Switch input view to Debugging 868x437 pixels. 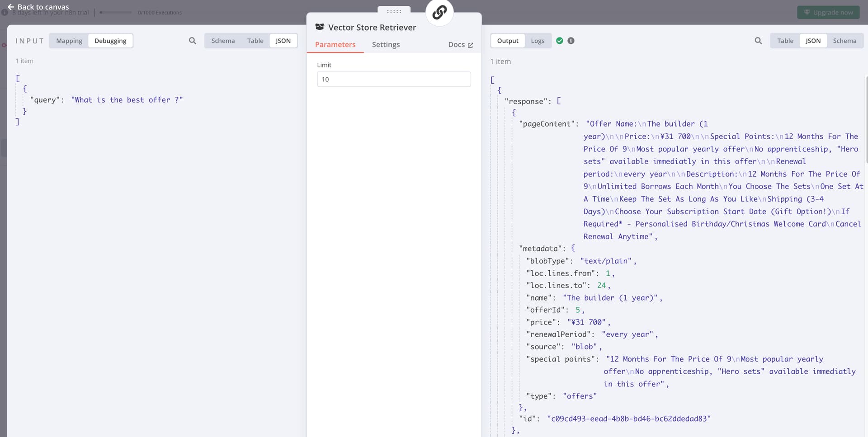(x=110, y=41)
